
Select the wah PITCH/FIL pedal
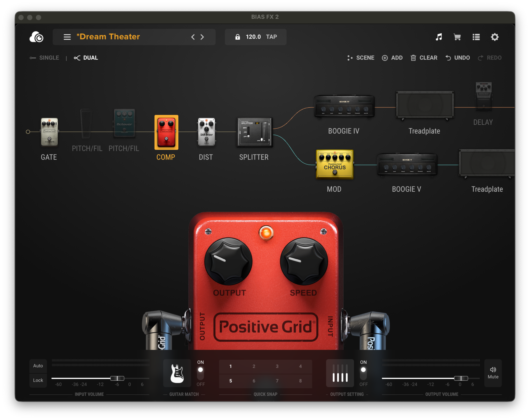(86, 124)
